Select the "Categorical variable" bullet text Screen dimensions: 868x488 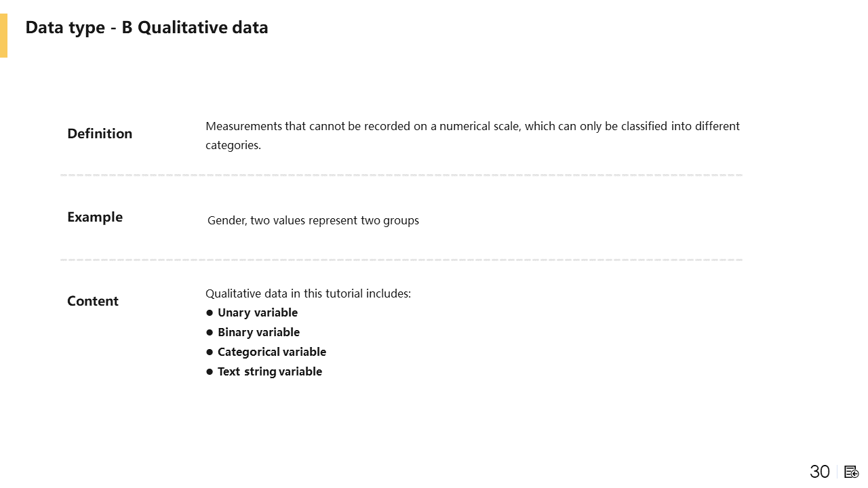point(272,352)
